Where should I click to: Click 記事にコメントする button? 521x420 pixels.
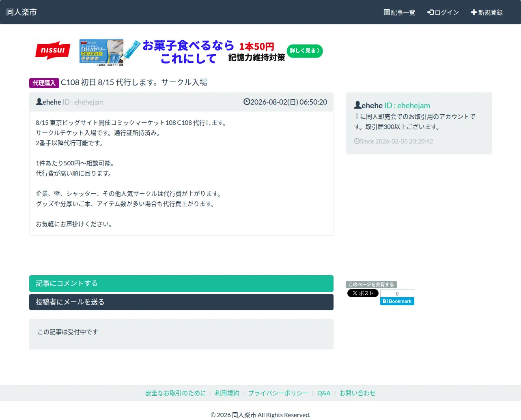(181, 283)
